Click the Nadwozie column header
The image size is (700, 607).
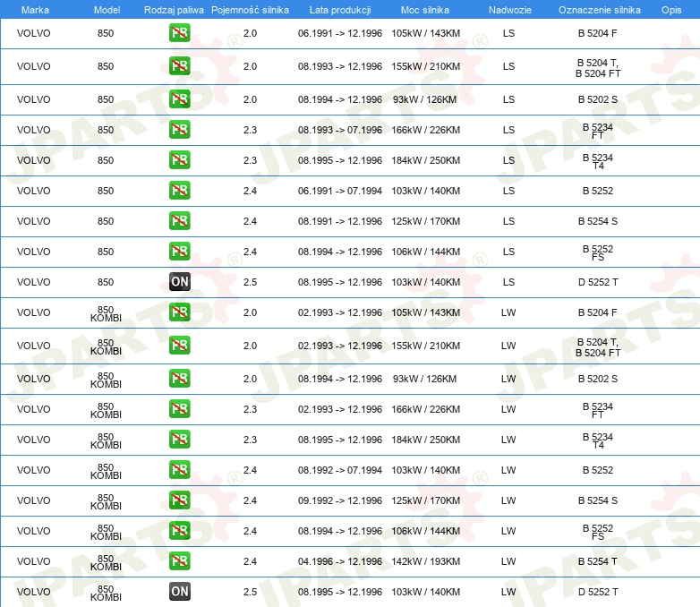(508, 9)
